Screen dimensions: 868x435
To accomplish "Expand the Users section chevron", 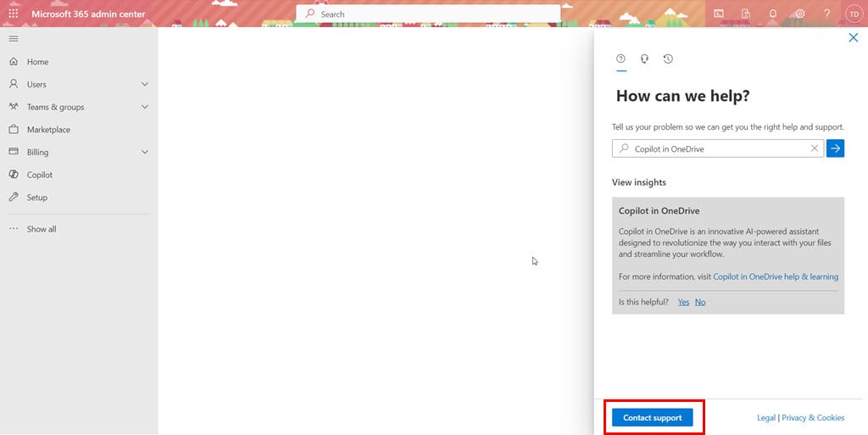I will (x=144, y=84).
